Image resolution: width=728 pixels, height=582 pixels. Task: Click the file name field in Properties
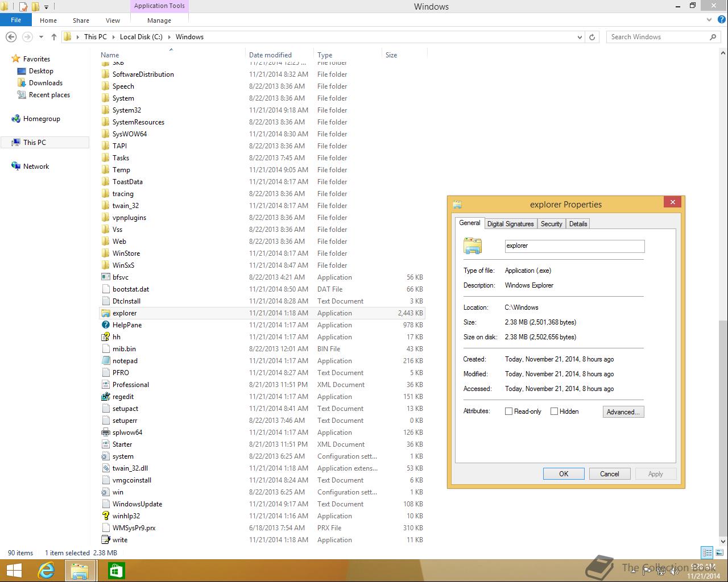(x=574, y=246)
